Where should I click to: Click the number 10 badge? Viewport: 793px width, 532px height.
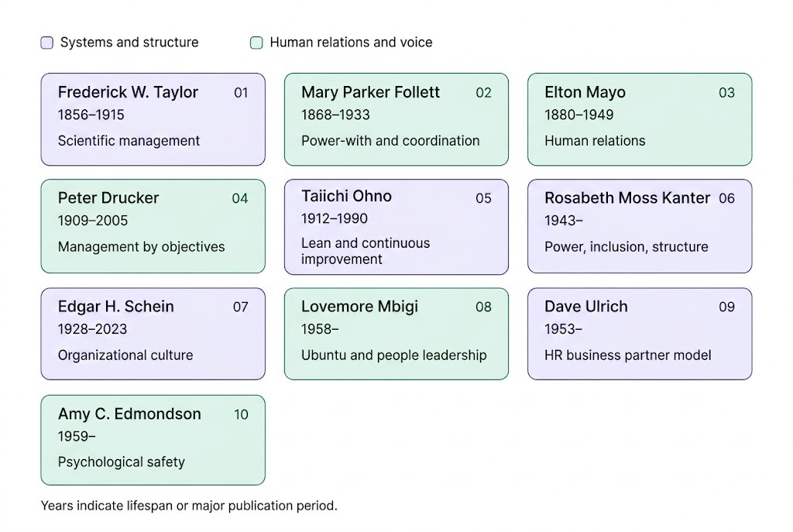pos(242,414)
